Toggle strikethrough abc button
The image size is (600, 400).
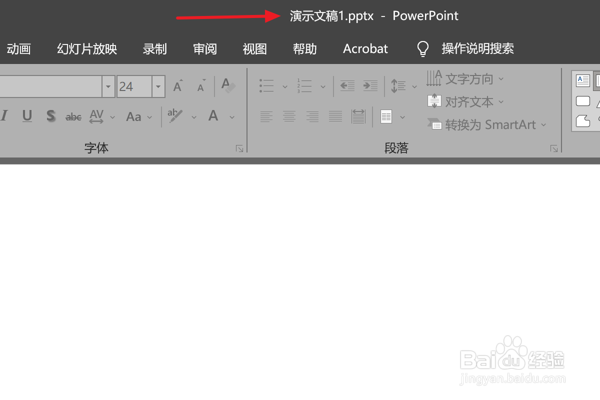click(73, 116)
